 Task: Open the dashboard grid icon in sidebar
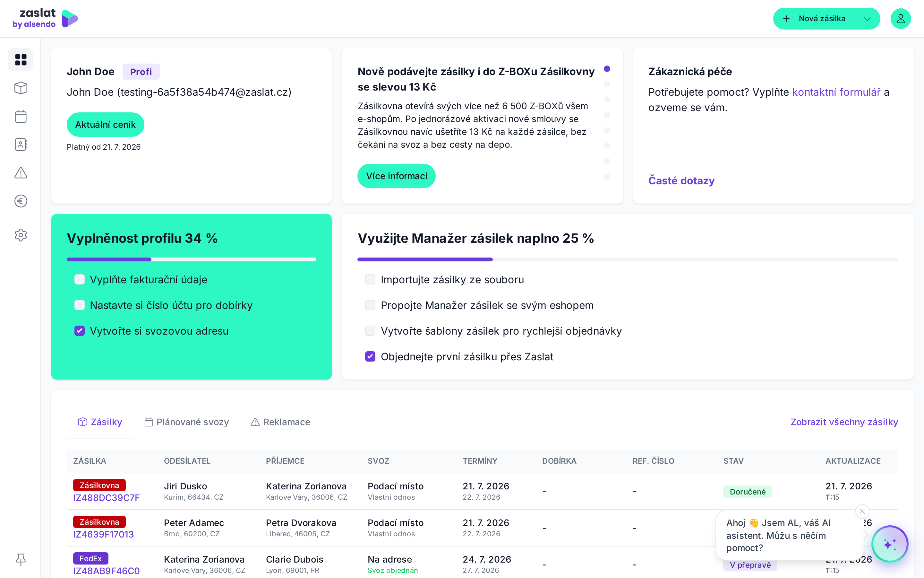(21, 60)
